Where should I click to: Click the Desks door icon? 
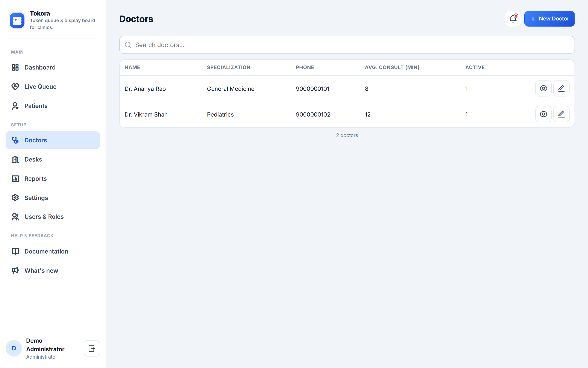[15, 159]
